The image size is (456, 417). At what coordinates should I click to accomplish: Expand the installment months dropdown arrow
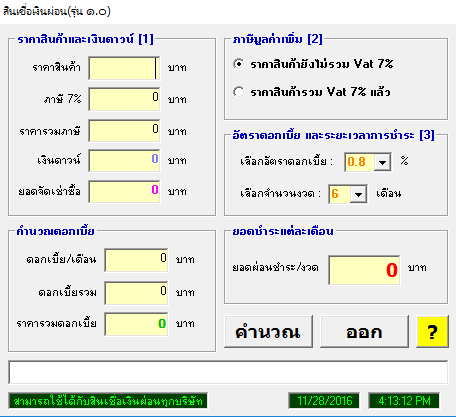pos(358,194)
